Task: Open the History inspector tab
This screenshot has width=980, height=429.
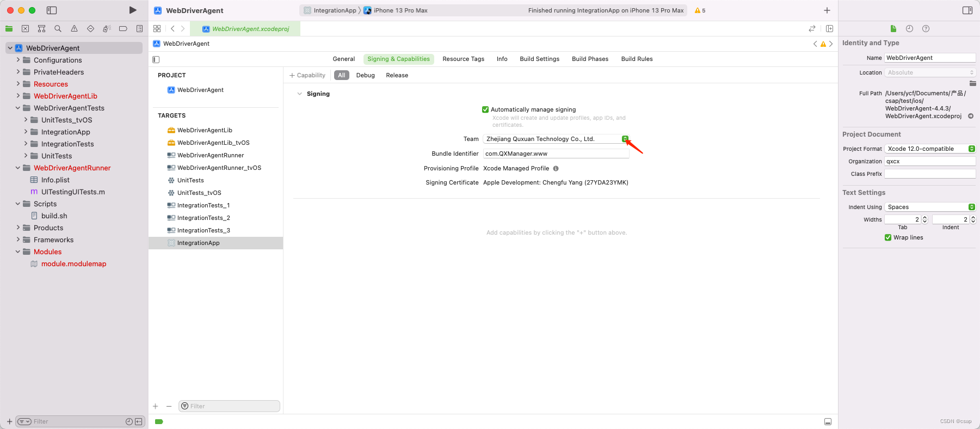Action: pos(909,28)
